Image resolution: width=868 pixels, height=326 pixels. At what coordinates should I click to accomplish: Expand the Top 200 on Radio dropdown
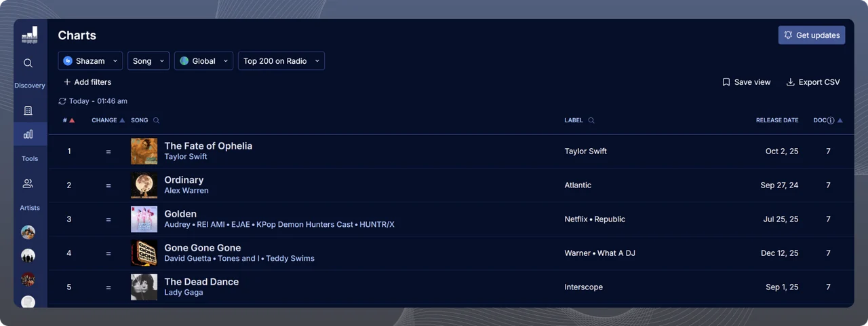pos(281,61)
